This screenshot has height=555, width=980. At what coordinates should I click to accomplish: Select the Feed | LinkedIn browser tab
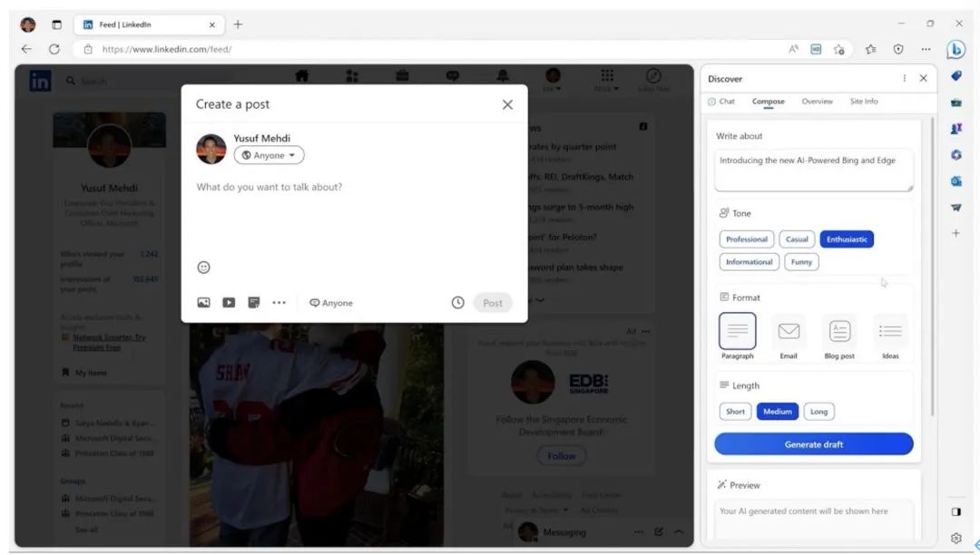(x=148, y=24)
